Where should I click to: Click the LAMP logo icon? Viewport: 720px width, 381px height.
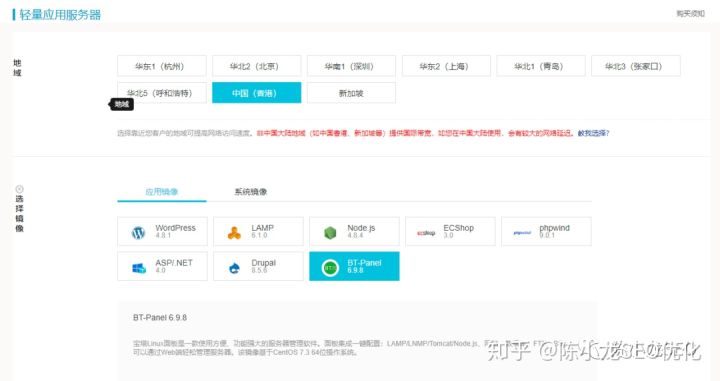coord(234,233)
